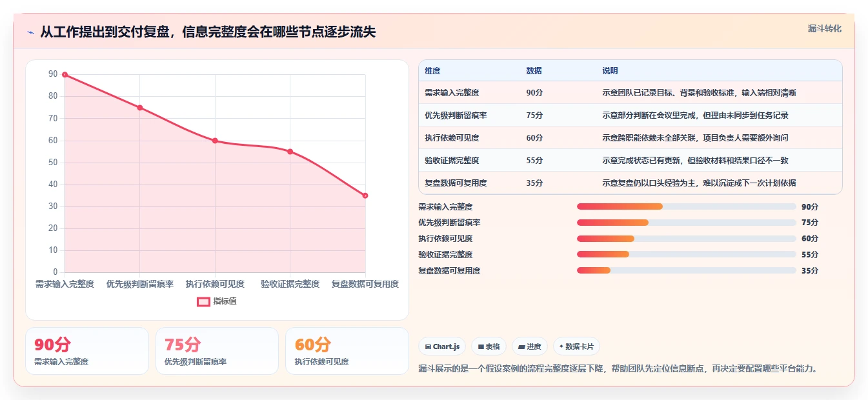The height and width of the screenshot is (400, 868).
Task: Click the 90分 data card
Action: (x=87, y=351)
